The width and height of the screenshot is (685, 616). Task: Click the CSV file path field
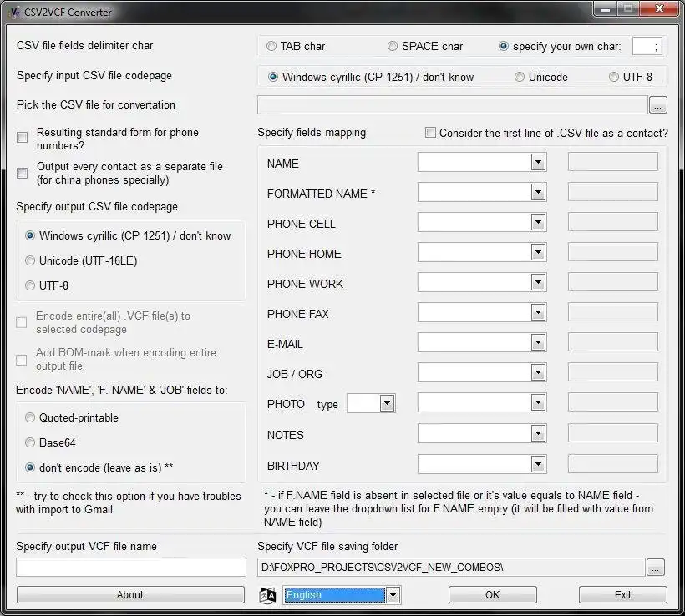pyautogui.click(x=452, y=105)
